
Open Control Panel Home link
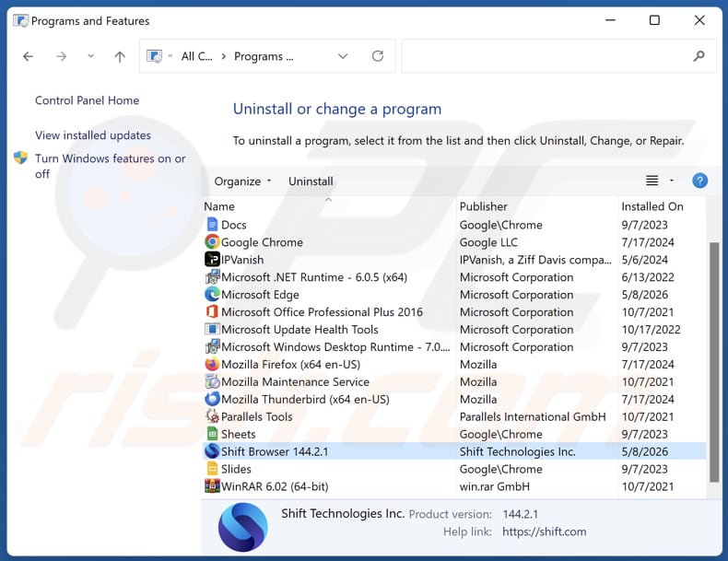(x=87, y=100)
